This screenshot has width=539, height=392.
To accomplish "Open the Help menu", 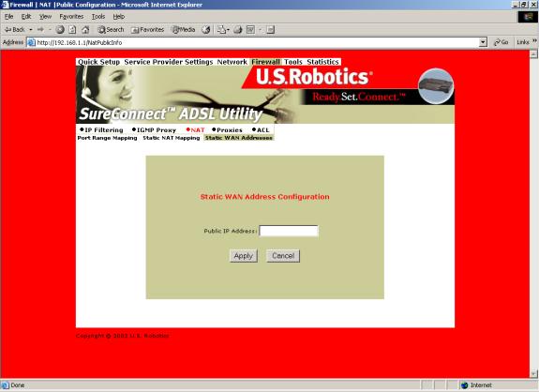I will 119,17.
